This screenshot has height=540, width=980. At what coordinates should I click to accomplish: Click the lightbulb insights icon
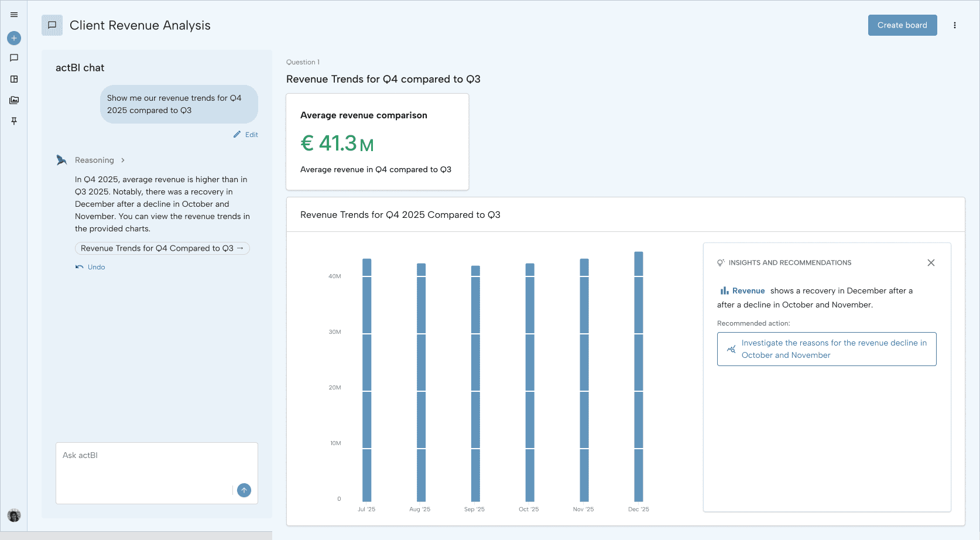click(x=721, y=263)
